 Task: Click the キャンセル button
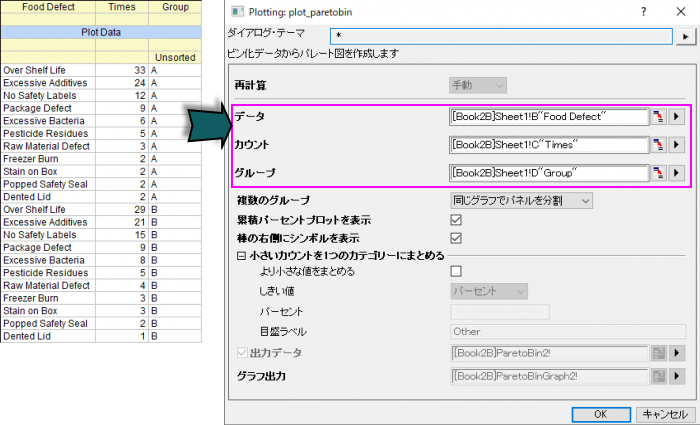665,414
